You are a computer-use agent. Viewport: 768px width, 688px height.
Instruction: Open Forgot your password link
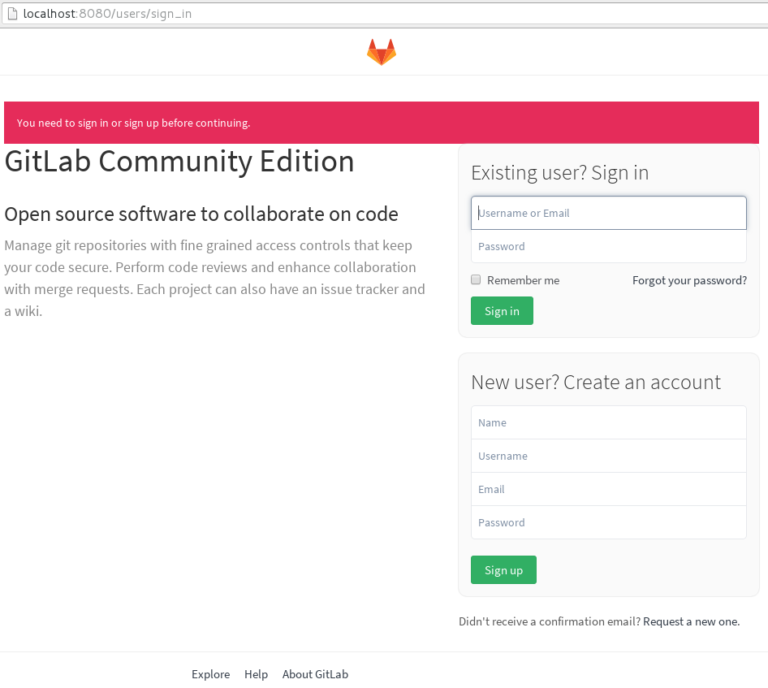[x=689, y=281]
